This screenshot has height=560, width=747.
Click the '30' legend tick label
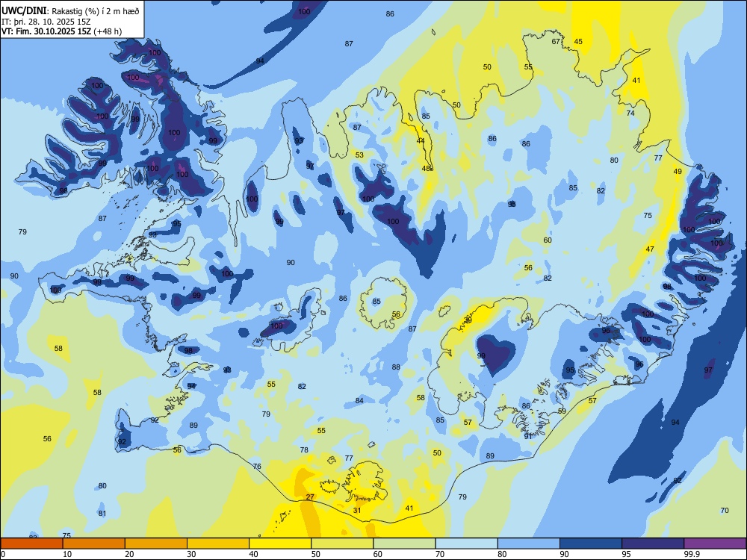click(x=191, y=554)
